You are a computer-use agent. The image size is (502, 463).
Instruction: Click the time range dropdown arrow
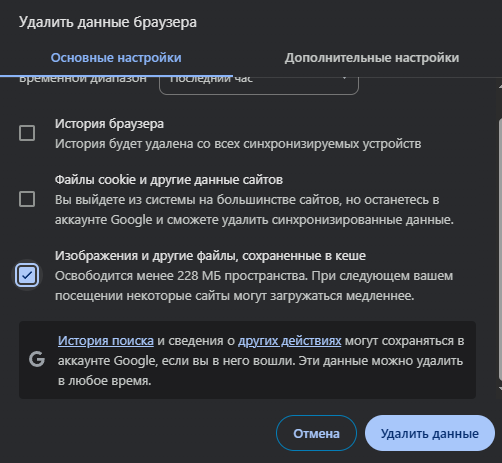(344, 79)
